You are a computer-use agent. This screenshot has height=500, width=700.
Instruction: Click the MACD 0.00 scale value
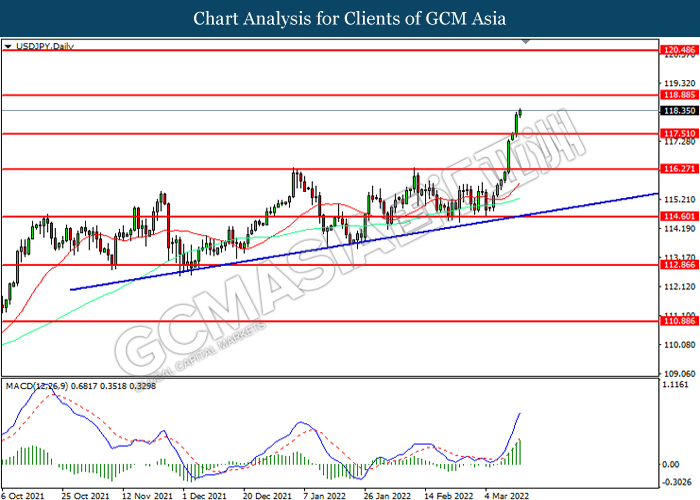point(671,464)
